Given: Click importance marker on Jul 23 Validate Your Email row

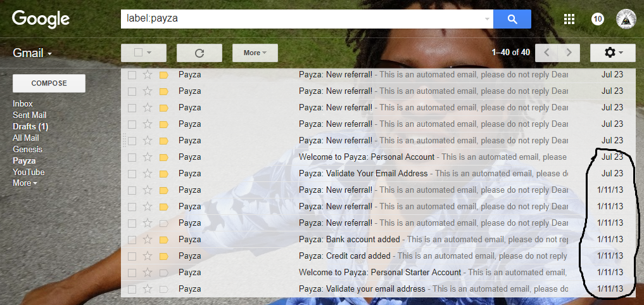Looking at the screenshot, I should 164,174.
